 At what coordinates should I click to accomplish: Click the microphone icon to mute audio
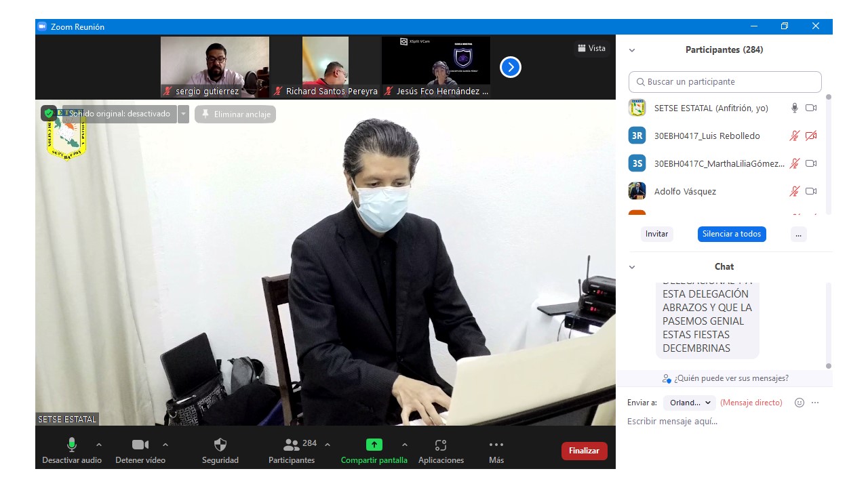[72, 445]
